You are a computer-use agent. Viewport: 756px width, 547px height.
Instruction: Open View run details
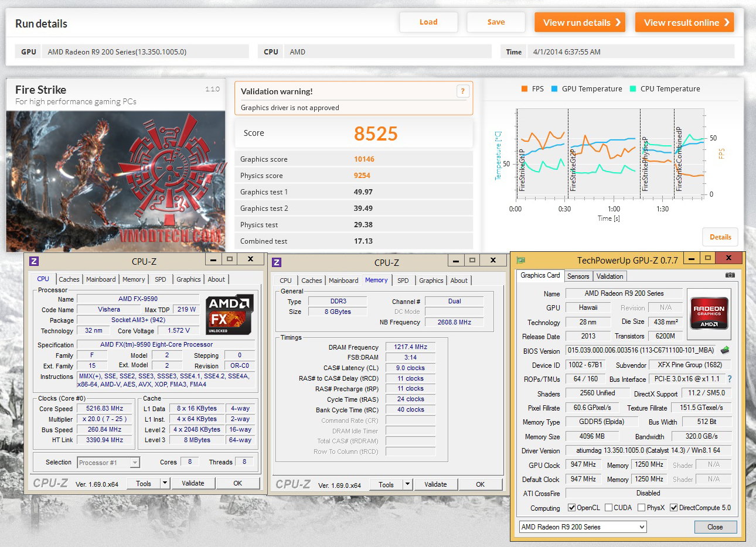[580, 22]
